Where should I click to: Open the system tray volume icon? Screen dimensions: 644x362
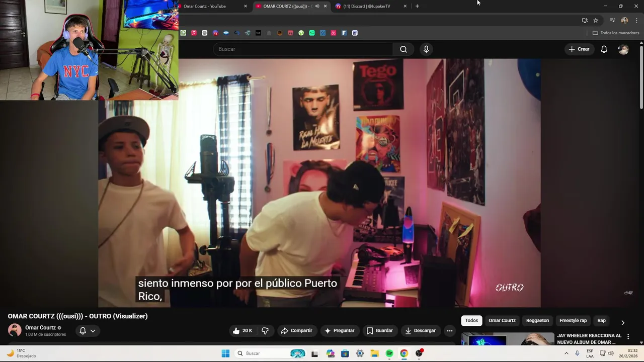pos(611,353)
